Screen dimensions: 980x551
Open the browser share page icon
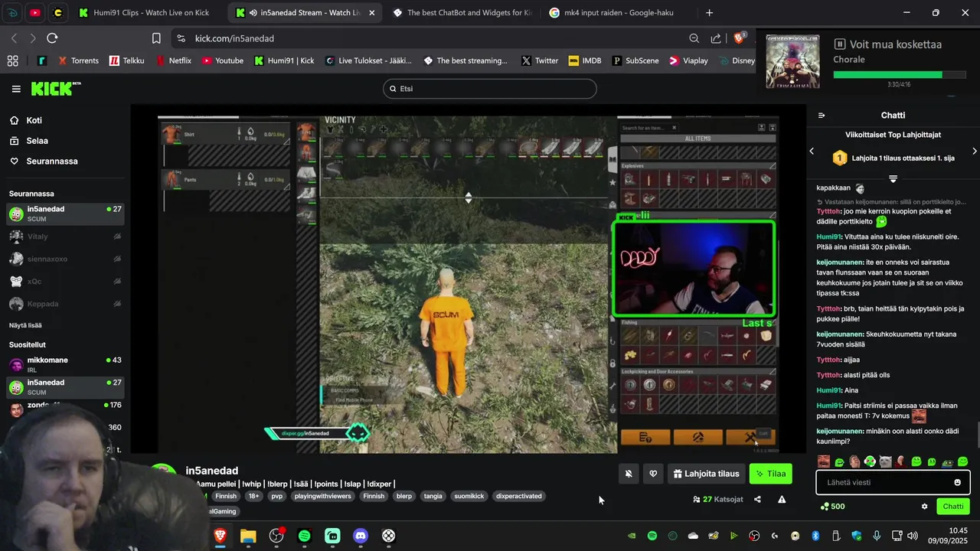pyautogui.click(x=715, y=38)
